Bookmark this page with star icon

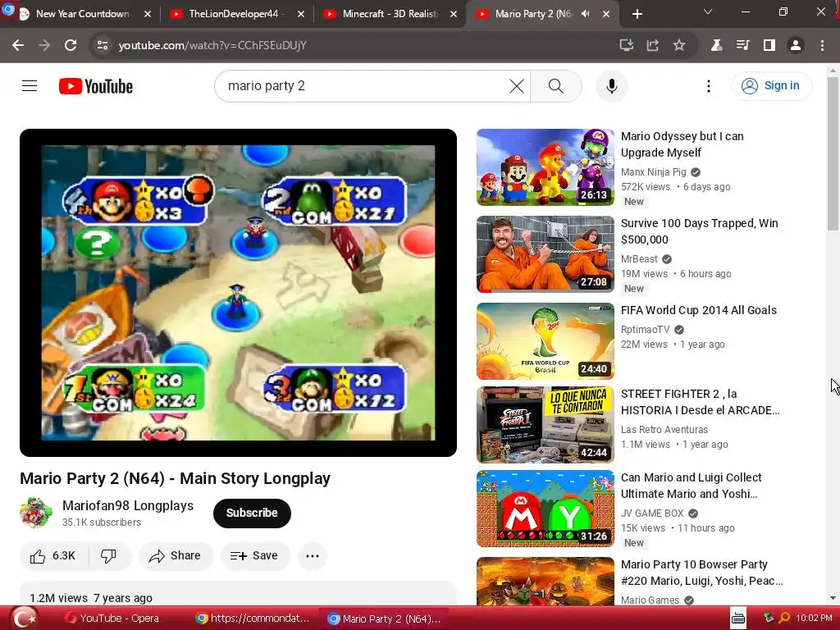pyautogui.click(x=678, y=46)
